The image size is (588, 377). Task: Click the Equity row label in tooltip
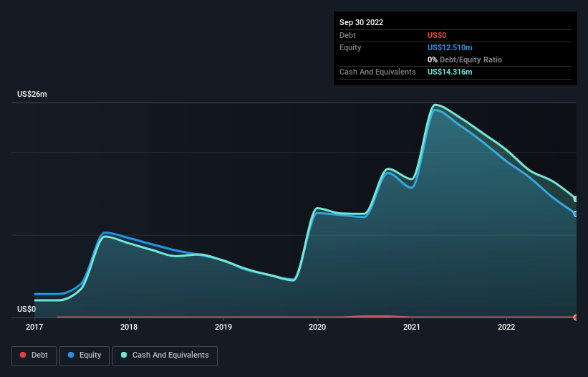pyautogui.click(x=350, y=47)
